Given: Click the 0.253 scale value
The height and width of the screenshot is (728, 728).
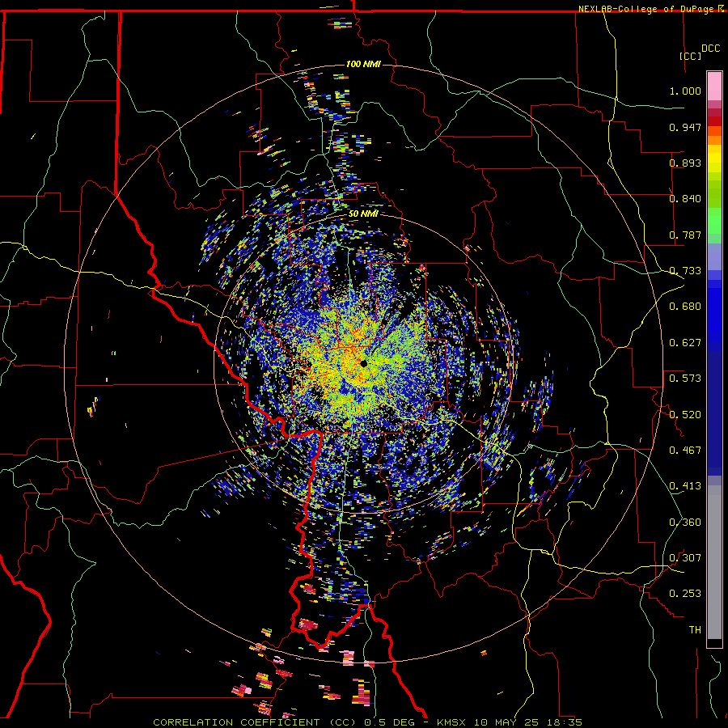Looking at the screenshot, I should point(685,594).
